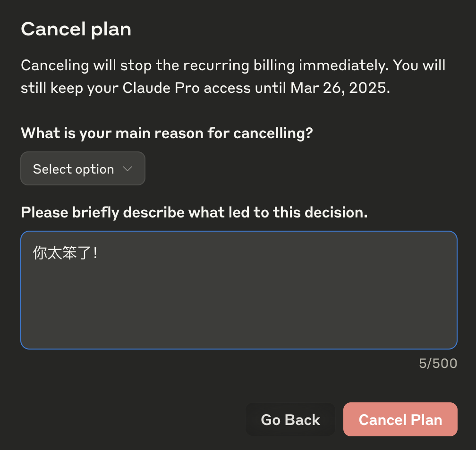Viewport: 476px width, 450px height.
Task: Focus the decision description text area
Action: click(x=239, y=290)
